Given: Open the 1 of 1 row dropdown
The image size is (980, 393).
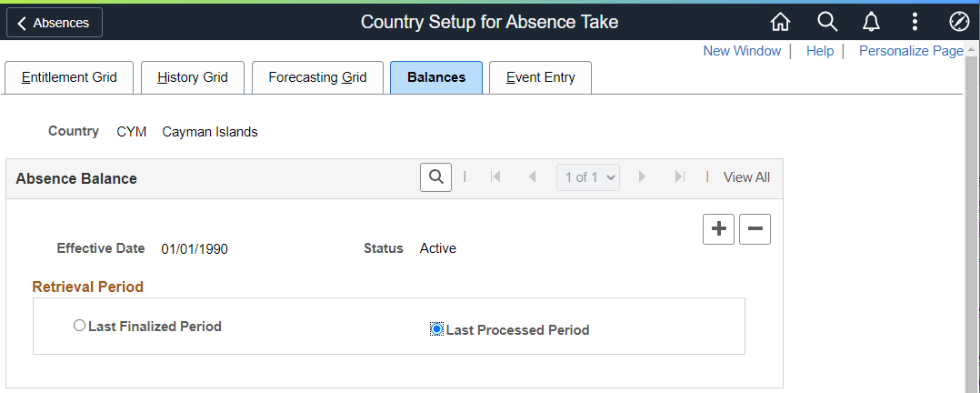Looking at the screenshot, I should click(587, 177).
